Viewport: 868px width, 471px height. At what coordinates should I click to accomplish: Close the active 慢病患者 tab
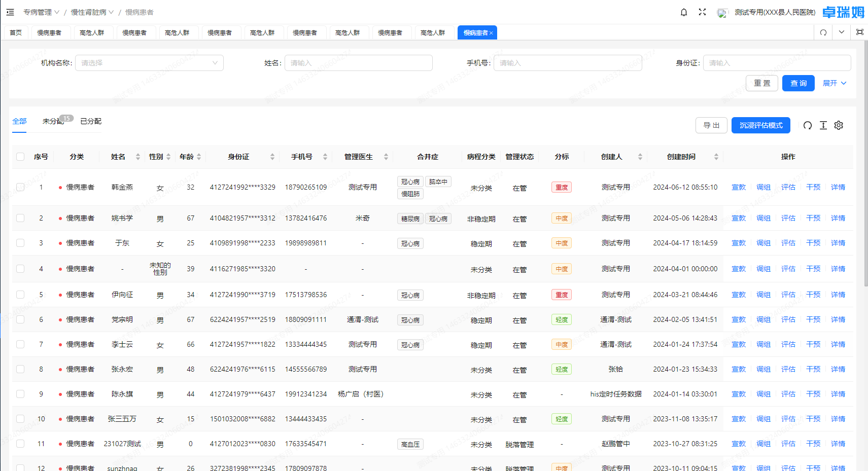(491, 33)
